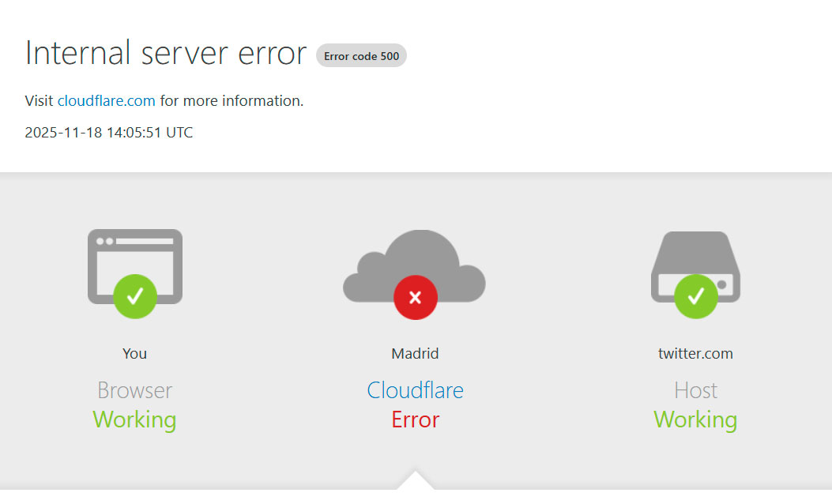Click the white triangle pointer at bottom
Screen dimensions: 832x504
(415, 481)
